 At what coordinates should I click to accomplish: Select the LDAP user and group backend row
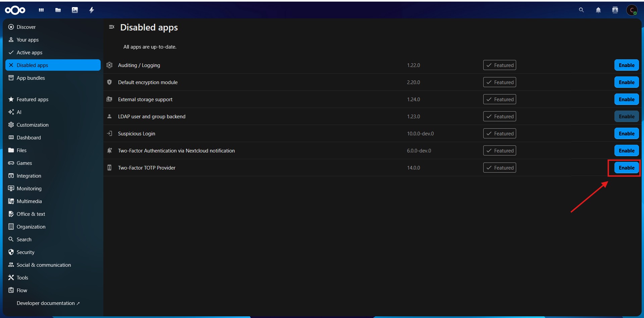152,117
